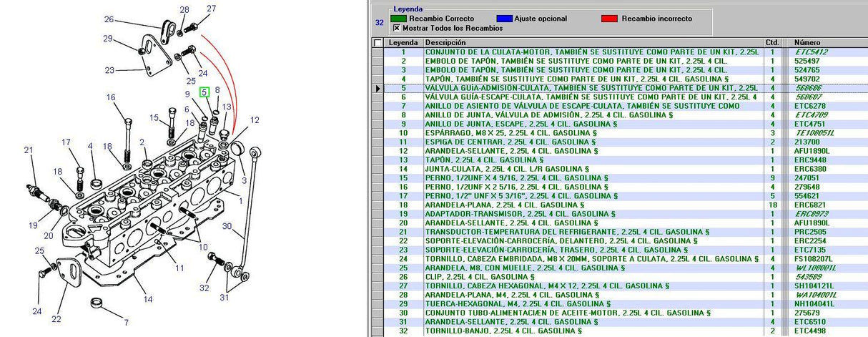868x337 pixels.
Task: Click callout number 21 on the diagram
Action: (29, 150)
